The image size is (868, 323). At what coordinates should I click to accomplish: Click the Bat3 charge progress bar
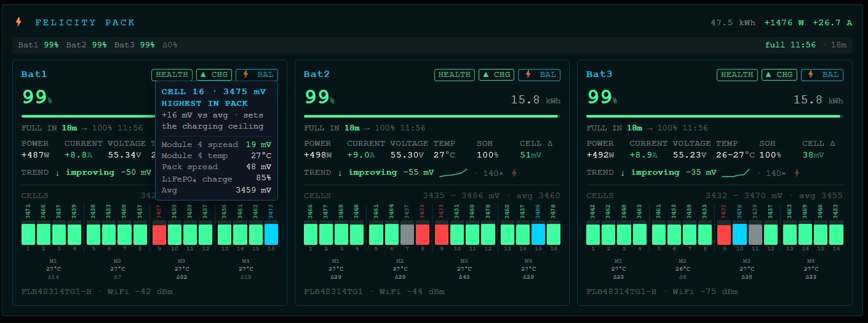[x=714, y=116]
